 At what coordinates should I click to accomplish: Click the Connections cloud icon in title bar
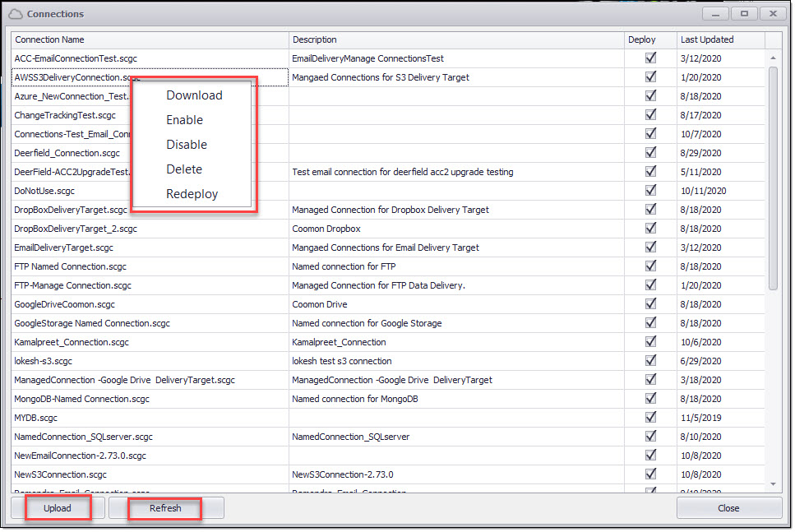coord(16,14)
